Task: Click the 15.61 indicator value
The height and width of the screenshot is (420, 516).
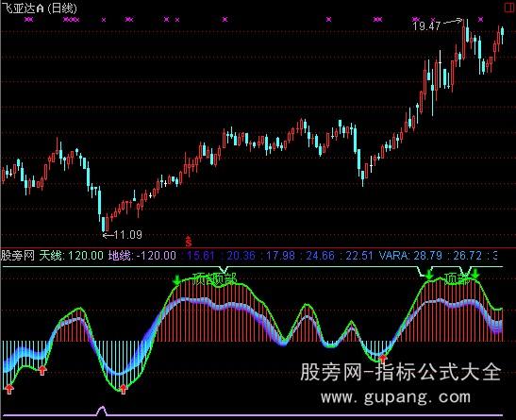Action: (201, 256)
